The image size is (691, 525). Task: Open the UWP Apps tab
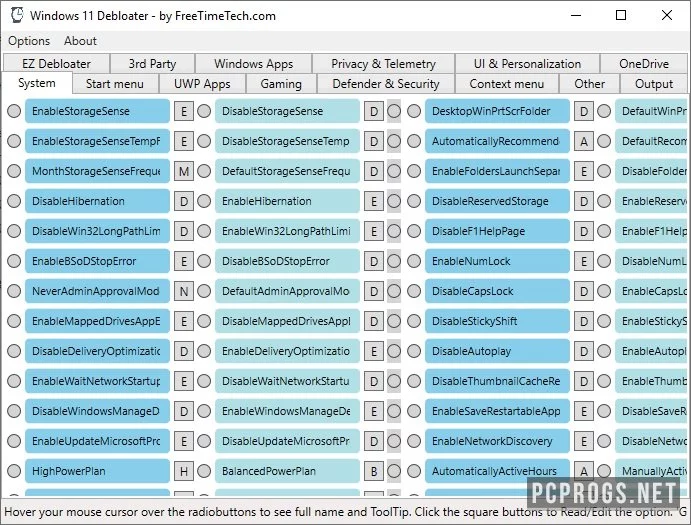point(202,84)
